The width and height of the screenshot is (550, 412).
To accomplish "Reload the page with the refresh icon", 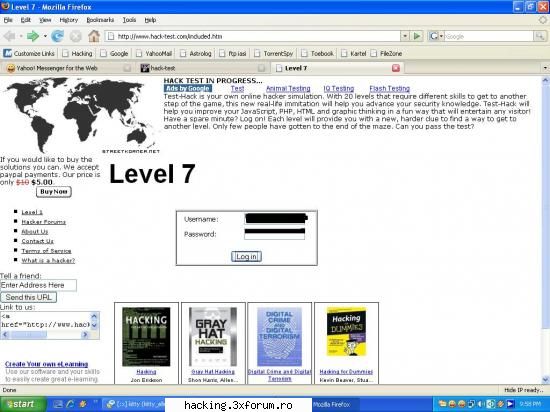I will click(x=58, y=36).
